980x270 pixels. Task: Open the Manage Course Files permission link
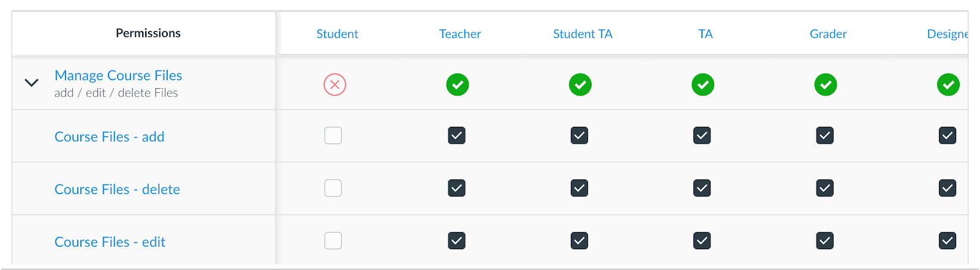[x=118, y=75]
